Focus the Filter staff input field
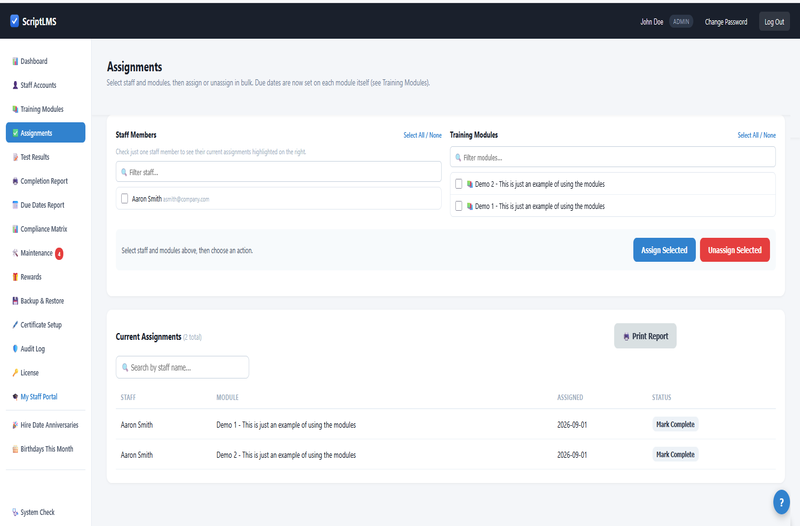 [x=279, y=172]
